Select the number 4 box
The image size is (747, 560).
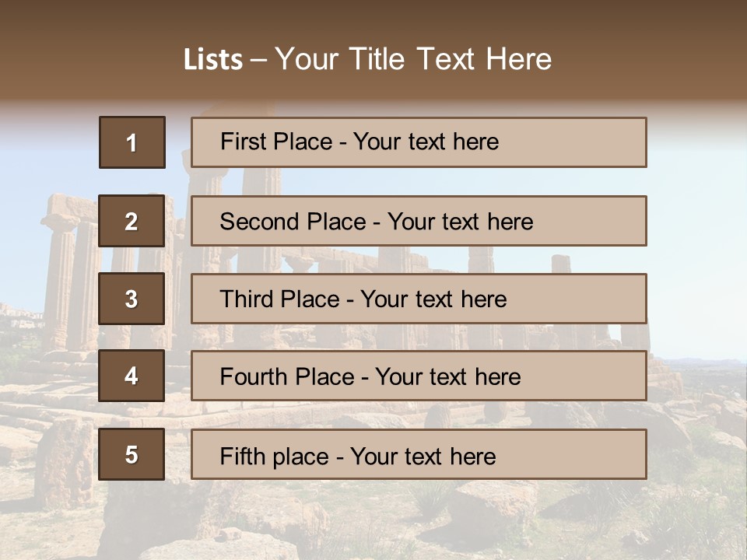[132, 376]
